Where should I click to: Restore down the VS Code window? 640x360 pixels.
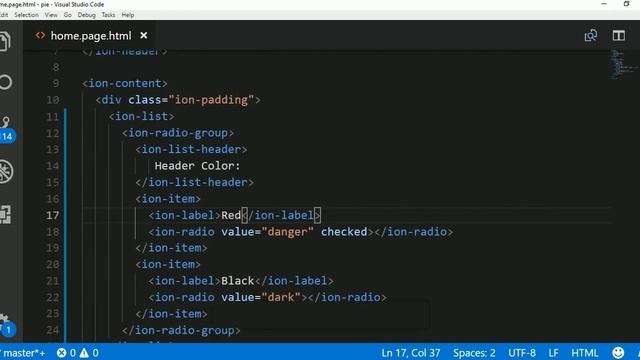[627, 4]
